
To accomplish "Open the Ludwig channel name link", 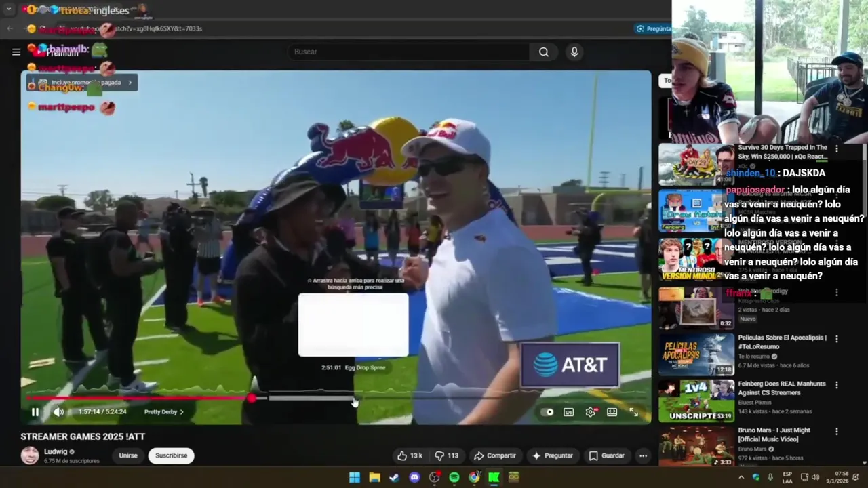I will pos(56,451).
